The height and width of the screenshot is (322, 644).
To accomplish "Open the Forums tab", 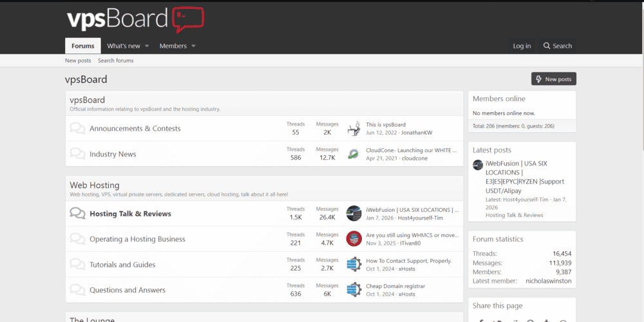I will (x=83, y=46).
